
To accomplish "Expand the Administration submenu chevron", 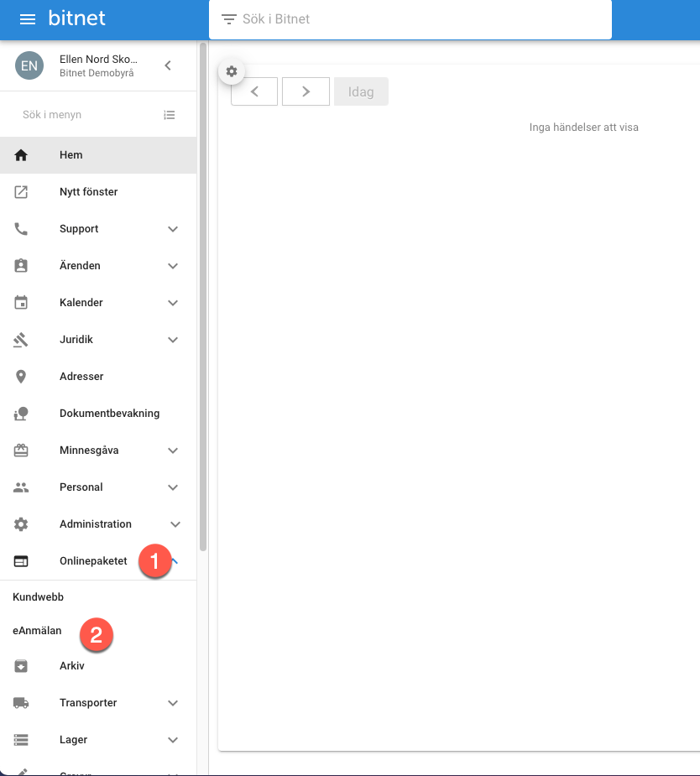I will 175,524.
